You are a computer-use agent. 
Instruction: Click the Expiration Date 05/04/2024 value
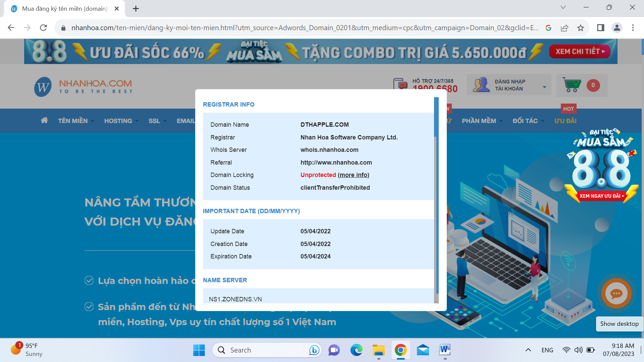pyautogui.click(x=315, y=256)
